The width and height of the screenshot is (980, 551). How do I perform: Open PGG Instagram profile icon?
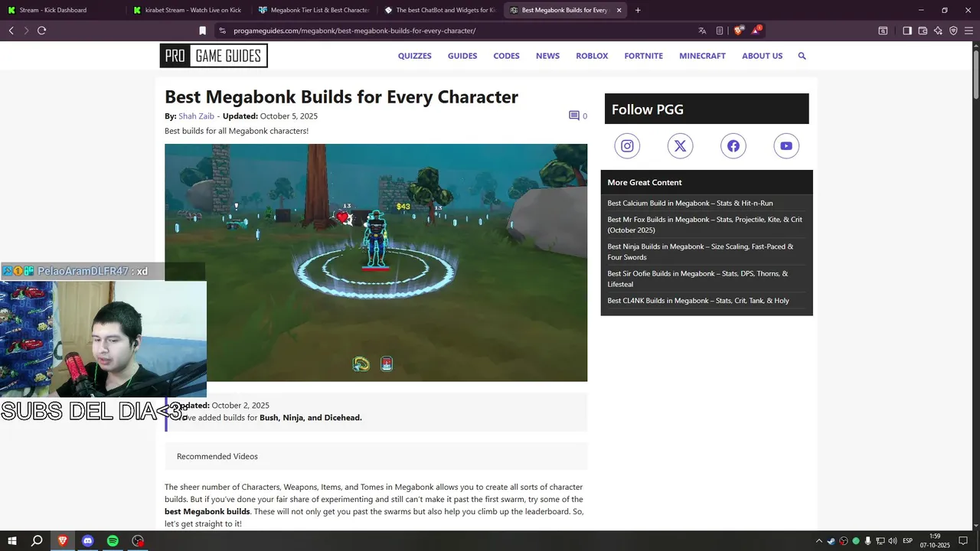pos(627,146)
